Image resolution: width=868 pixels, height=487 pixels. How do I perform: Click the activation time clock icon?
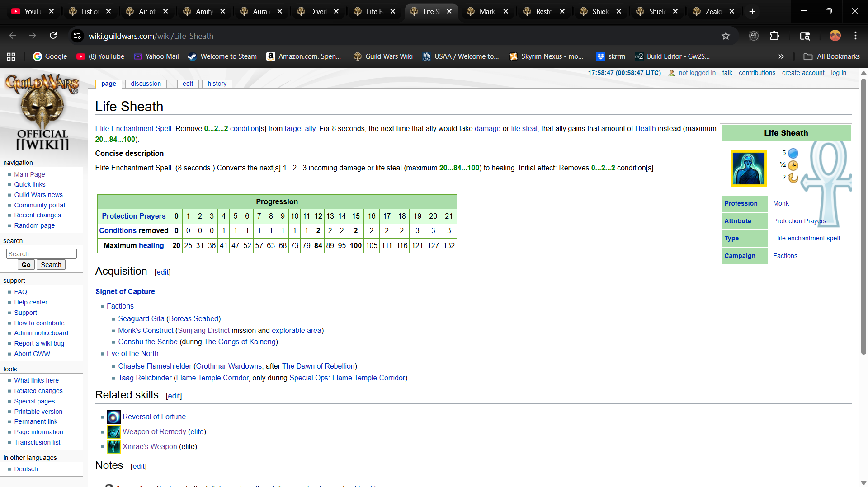pyautogui.click(x=793, y=165)
